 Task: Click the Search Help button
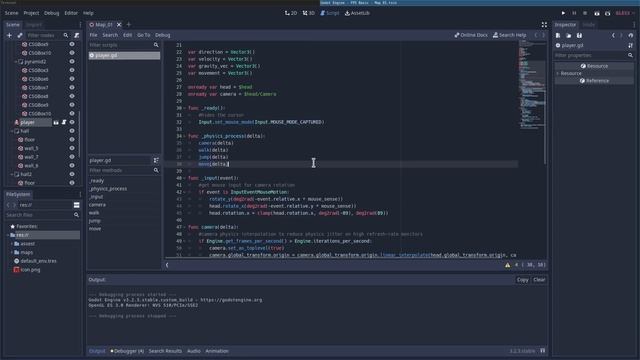509,35
